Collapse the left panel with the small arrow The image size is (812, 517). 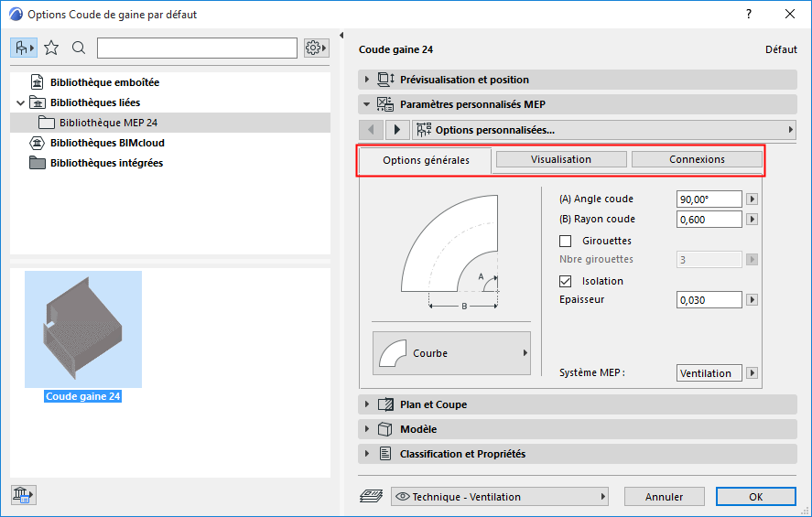click(341, 35)
